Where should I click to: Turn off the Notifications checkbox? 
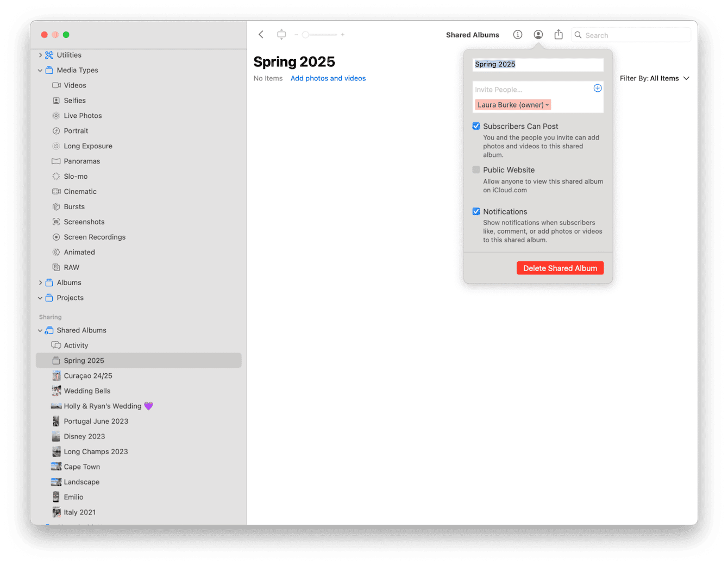coord(476,211)
